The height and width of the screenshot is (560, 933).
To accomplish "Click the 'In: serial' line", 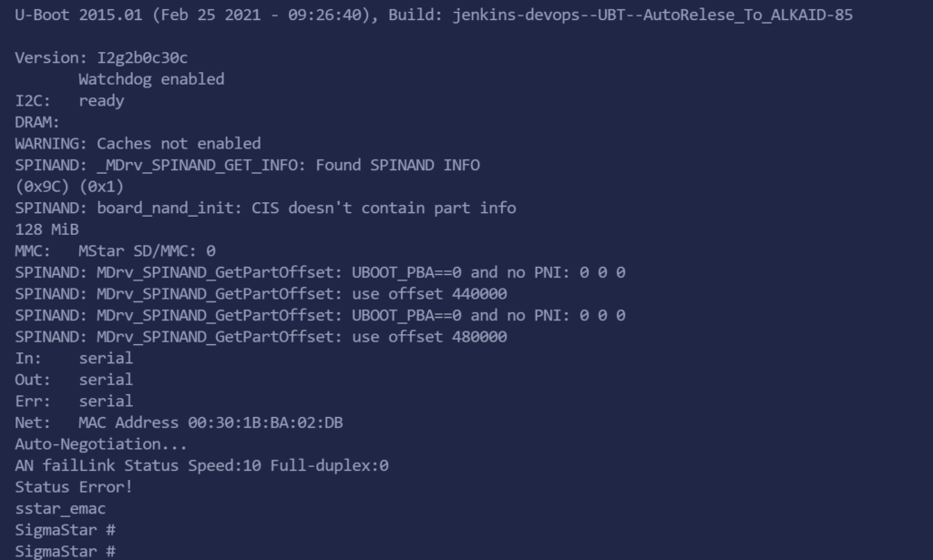I will coord(74,358).
